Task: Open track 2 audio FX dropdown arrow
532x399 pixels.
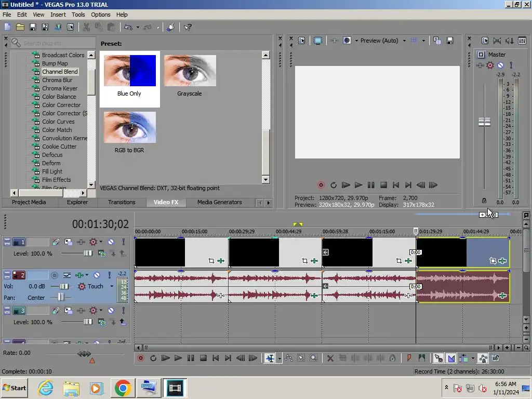Action: tap(87, 275)
